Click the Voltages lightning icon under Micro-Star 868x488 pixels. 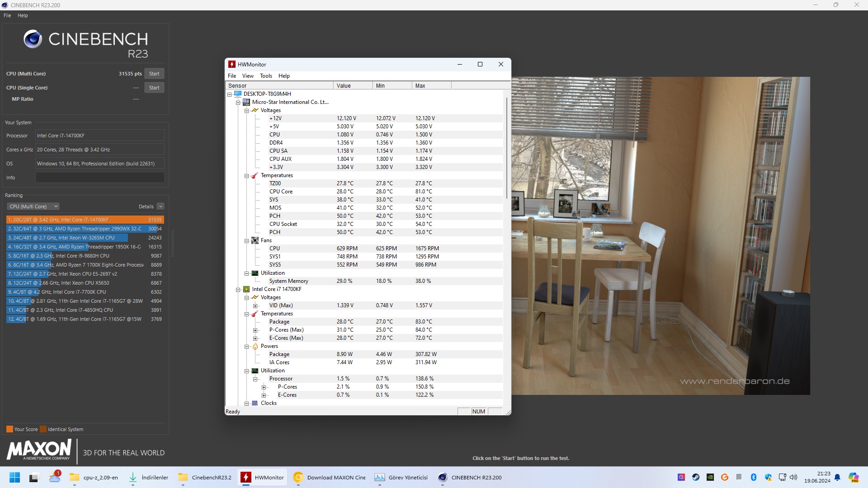click(255, 110)
